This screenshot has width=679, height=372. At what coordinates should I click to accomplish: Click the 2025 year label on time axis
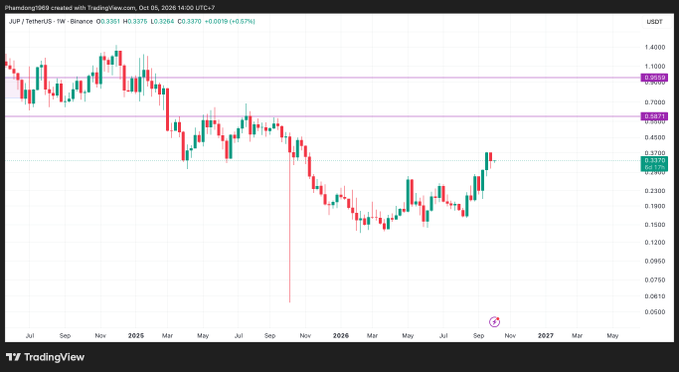(136, 336)
